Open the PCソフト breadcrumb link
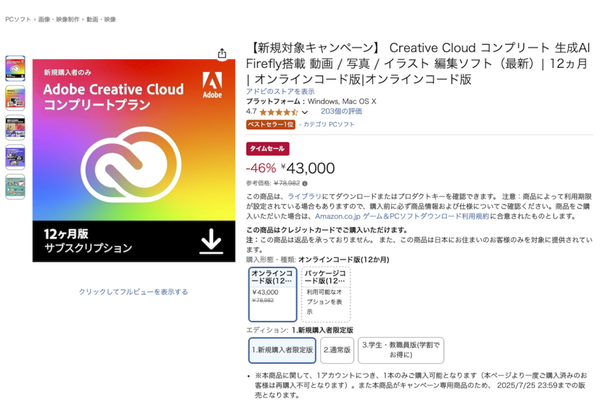The width and height of the screenshot is (600, 401). (18, 20)
